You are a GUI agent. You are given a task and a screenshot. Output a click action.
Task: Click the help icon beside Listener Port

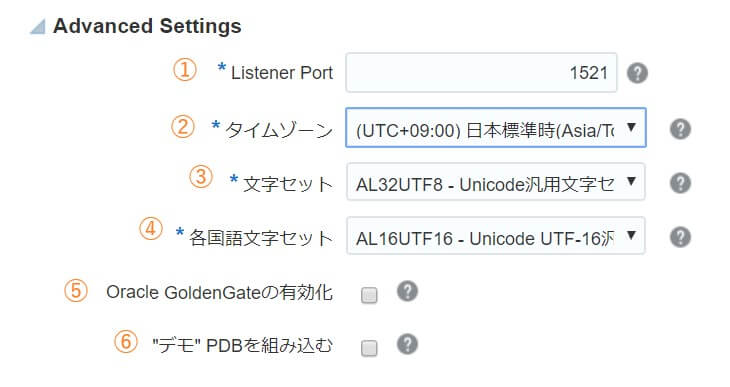click(x=637, y=73)
